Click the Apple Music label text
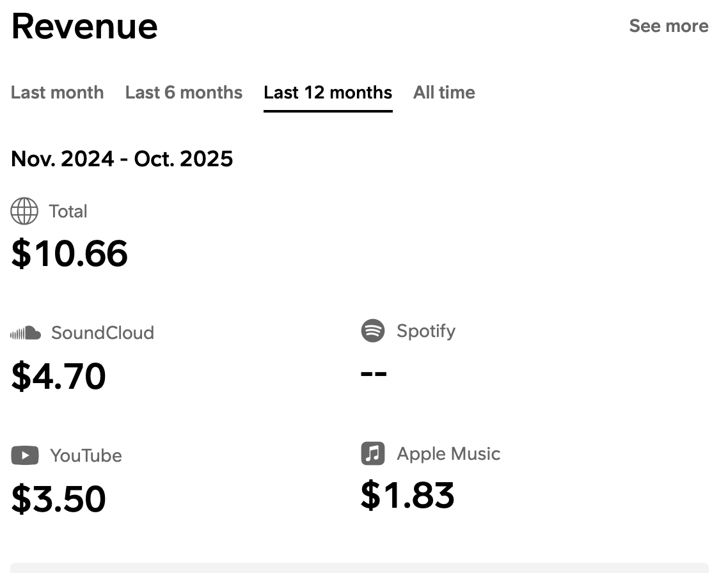The image size is (728, 573). point(448,454)
